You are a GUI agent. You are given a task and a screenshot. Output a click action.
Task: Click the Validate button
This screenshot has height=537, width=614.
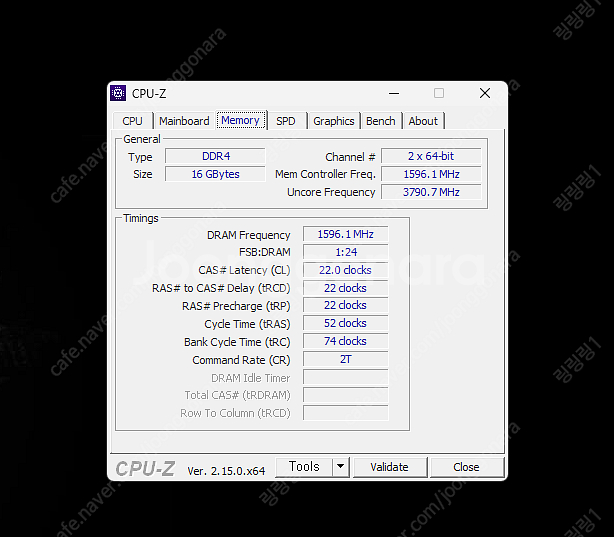tap(389, 467)
